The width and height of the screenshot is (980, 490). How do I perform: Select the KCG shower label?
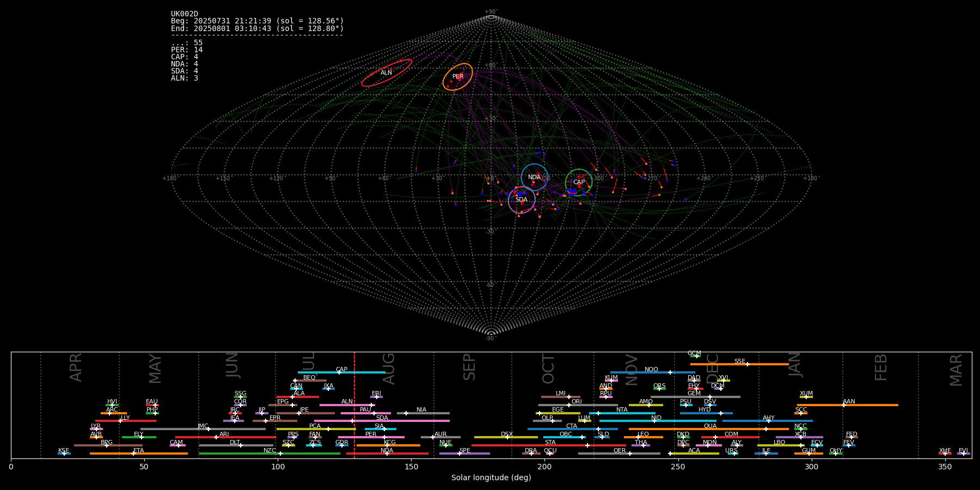click(x=390, y=442)
